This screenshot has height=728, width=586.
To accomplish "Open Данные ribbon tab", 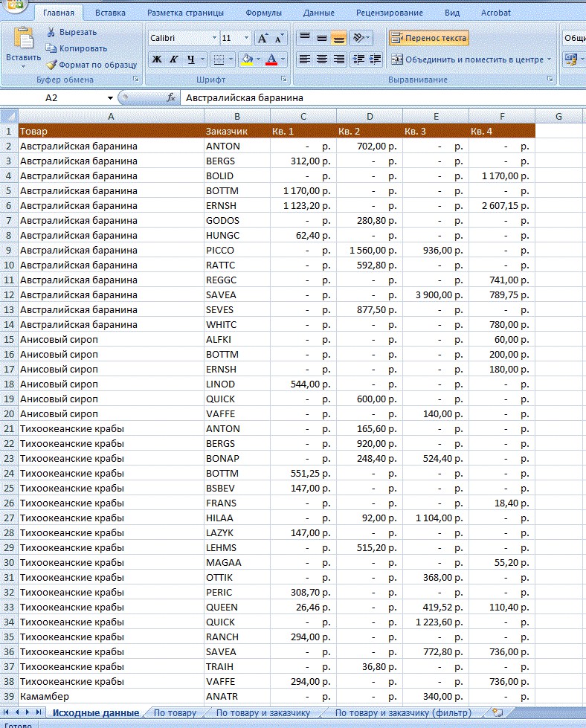I will click(x=318, y=13).
